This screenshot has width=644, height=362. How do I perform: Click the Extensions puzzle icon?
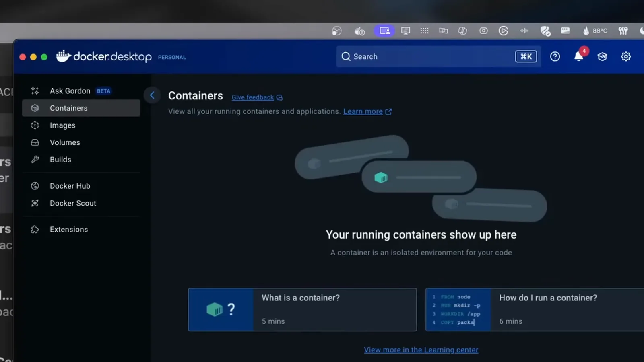click(35, 229)
